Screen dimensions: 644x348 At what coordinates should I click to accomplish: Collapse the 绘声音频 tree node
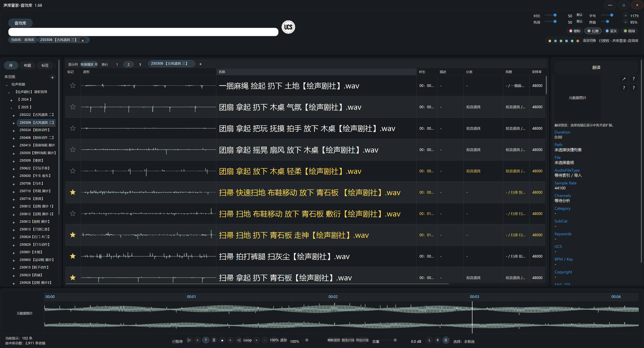7,85
